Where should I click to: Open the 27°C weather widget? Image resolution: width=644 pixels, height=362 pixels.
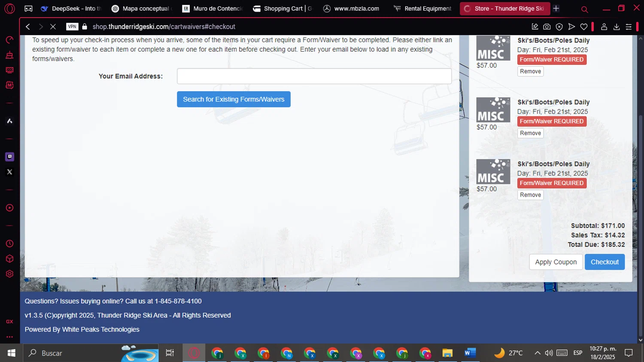pyautogui.click(x=509, y=353)
